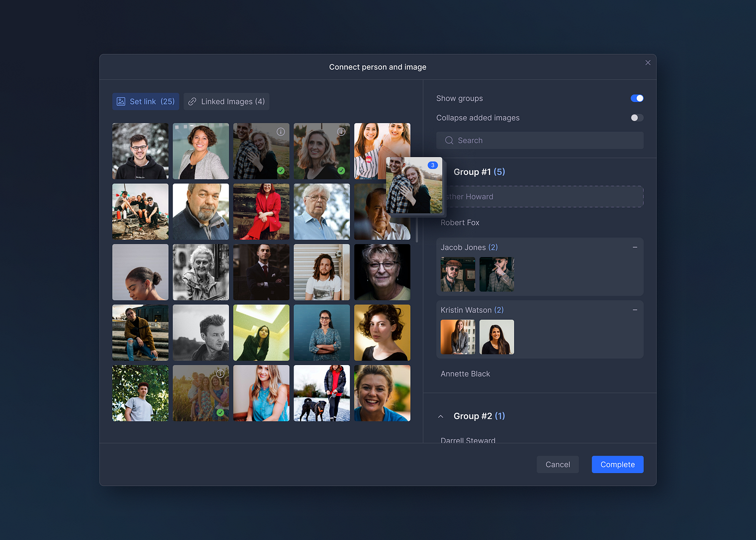Select blonde woman in blue sleeveless top
The image size is (756, 540).
[261, 393]
